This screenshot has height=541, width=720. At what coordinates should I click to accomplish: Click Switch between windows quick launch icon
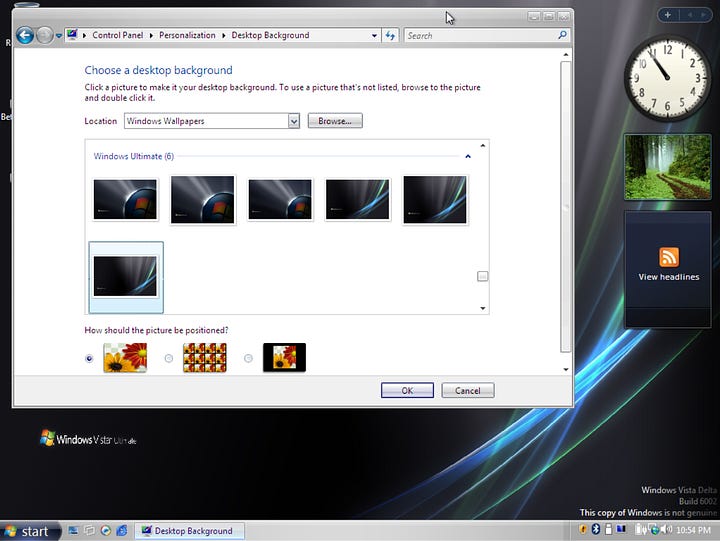[x=90, y=530]
